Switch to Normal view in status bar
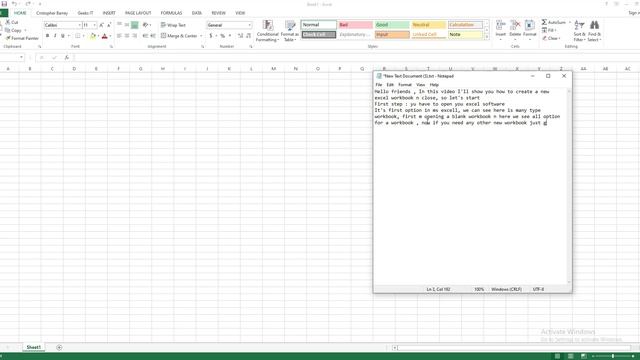This screenshot has height=360, width=640. [x=557, y=356]
